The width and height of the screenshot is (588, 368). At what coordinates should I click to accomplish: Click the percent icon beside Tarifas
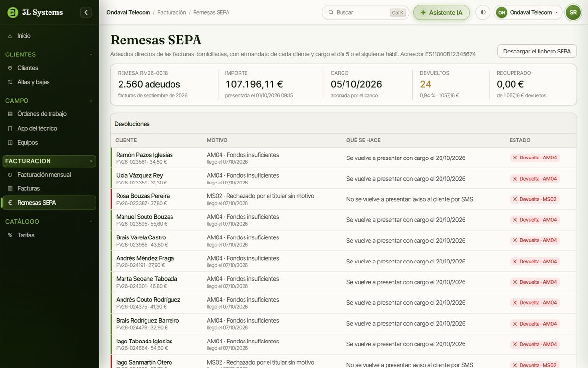pyautogui.click(x=10, y=235)
